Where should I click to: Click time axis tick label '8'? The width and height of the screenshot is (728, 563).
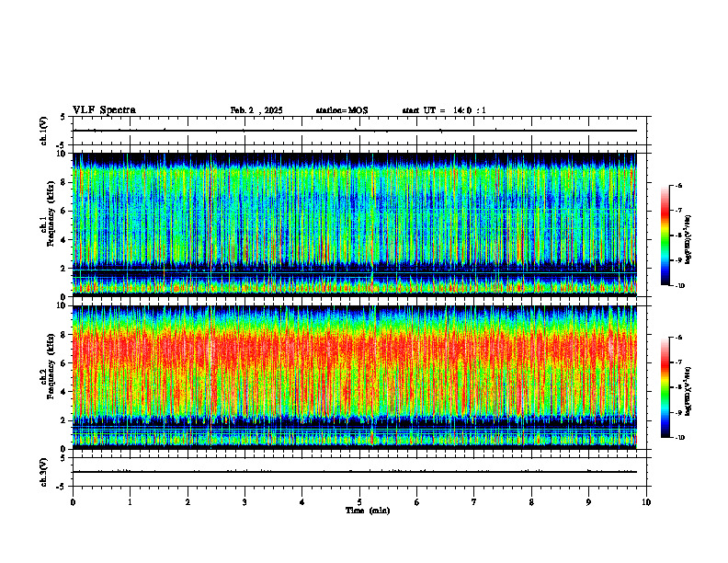[531, 502]
